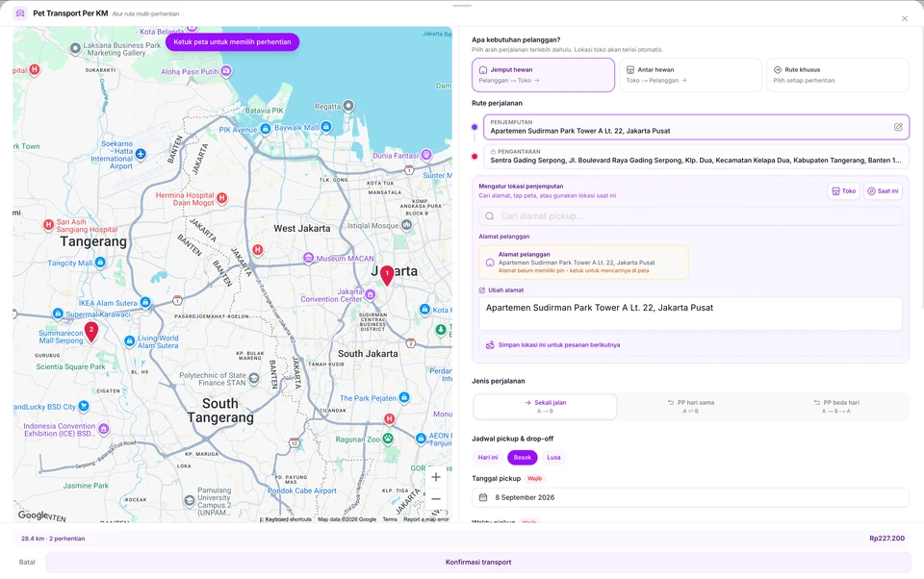Choose Sekali jalan trip type
The width and height of the screenshot is (924, 579).
click(545, 407)
